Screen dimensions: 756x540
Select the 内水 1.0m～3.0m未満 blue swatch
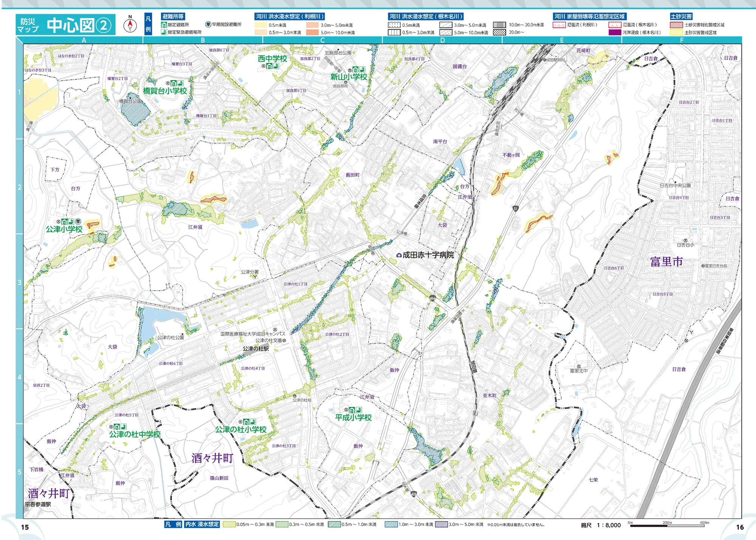pyautogui.click(x=391, y=525)
